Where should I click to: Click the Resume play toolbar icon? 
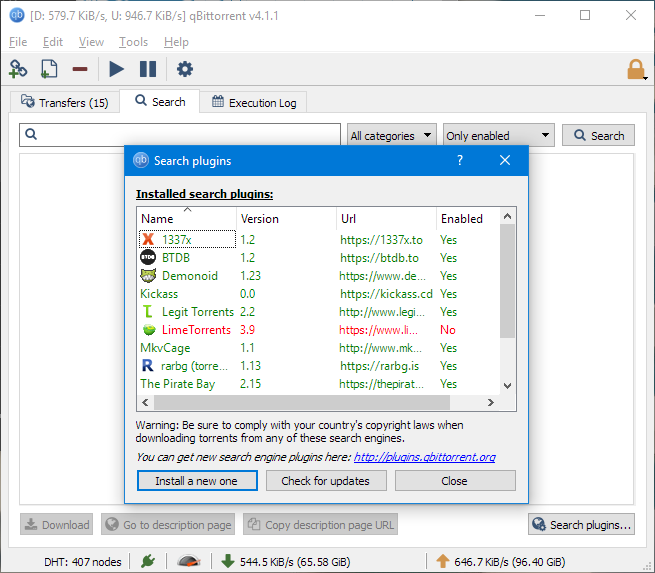pos(116,69)
